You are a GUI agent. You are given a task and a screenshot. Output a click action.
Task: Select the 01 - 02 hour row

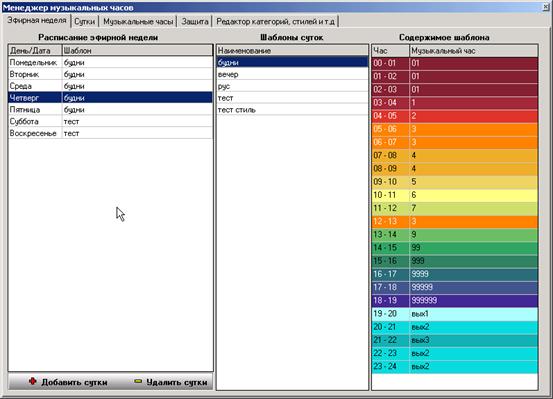pos(455,76)
